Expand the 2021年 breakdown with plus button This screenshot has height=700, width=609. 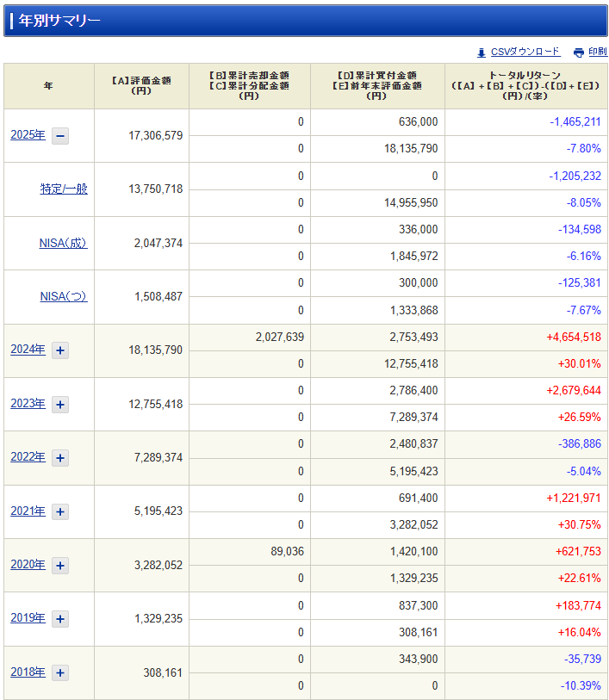pos(60,511)
